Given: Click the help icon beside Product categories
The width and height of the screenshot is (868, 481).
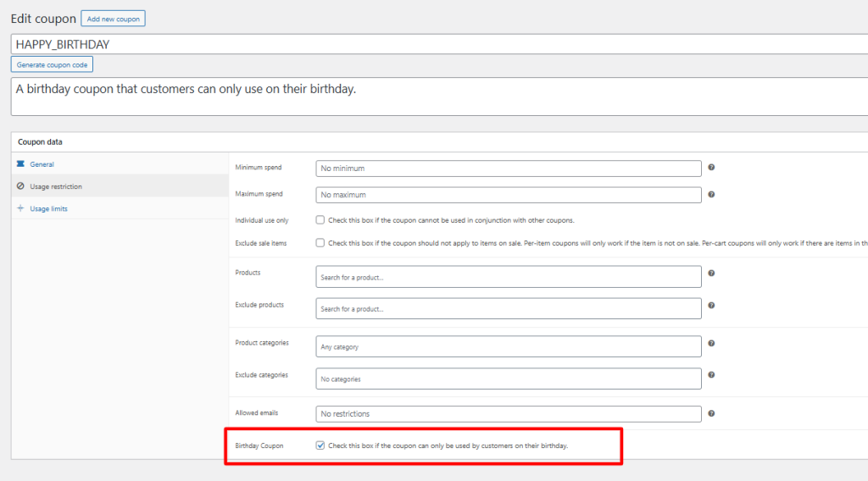Looking at the screenshot, I should (x=711, y=343).
